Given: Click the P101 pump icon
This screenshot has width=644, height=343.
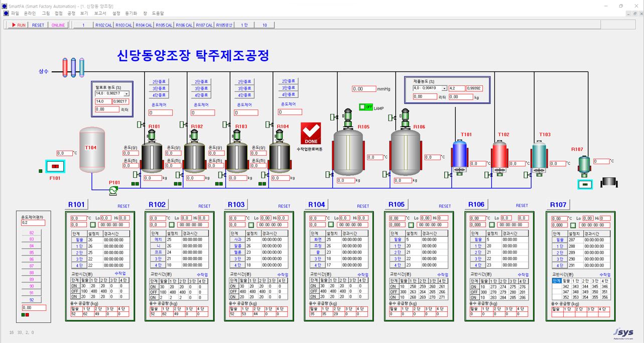Looking at the screenshot, I should pyautogui.click(x=113, y=189).
